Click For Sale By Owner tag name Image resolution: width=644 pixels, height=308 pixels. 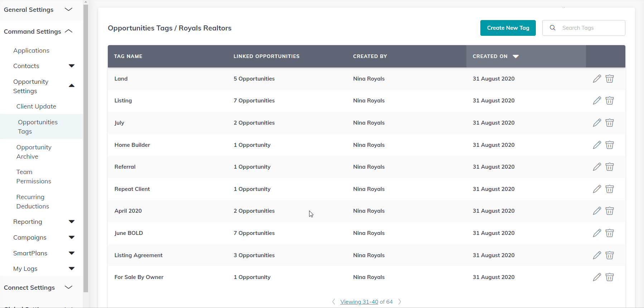[x=139, y=277]
